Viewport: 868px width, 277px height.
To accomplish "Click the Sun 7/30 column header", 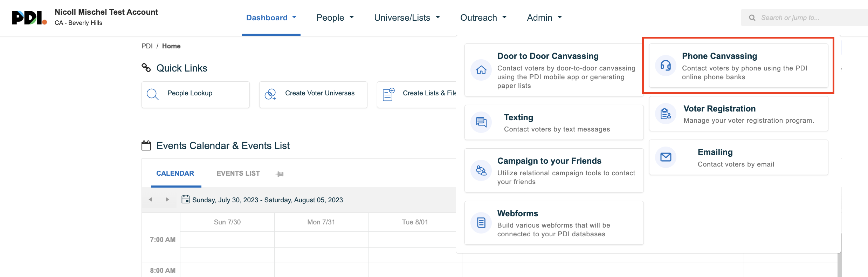I will pos(227,222).
